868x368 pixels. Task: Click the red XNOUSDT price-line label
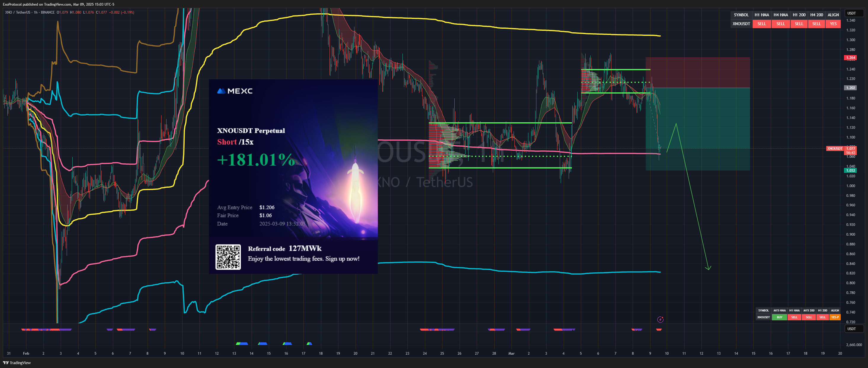point(835,149)
